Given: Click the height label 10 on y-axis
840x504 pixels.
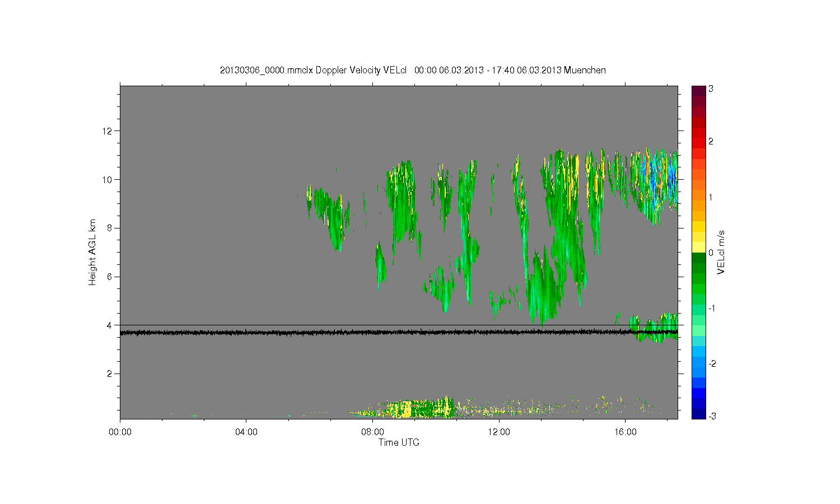Looking at the screenshot, I should tap(108, 180).
